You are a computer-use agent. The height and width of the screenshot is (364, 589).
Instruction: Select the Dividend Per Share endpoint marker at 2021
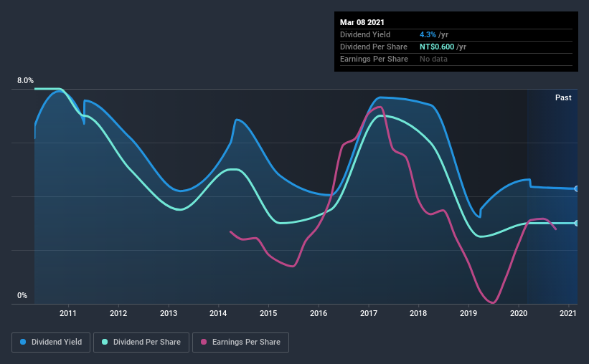click(577, 224)
